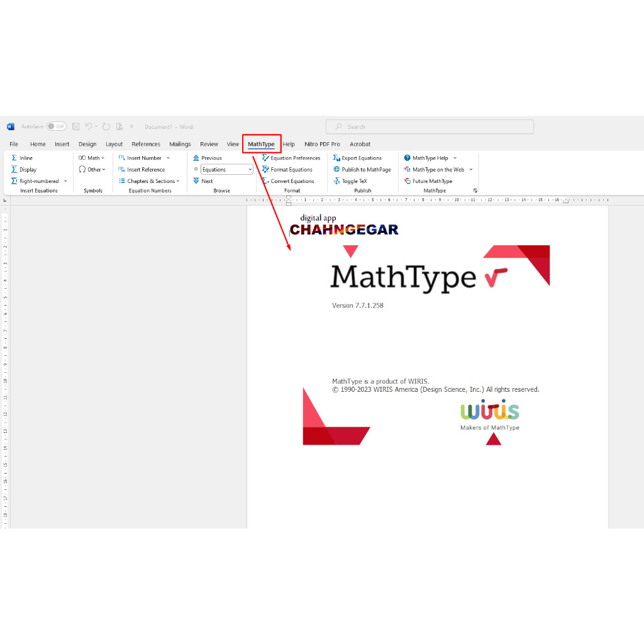Image resolution: width=644 pixels, height=644 pixels.
Task: Switch to the View tab
Action: pos(233,144)
